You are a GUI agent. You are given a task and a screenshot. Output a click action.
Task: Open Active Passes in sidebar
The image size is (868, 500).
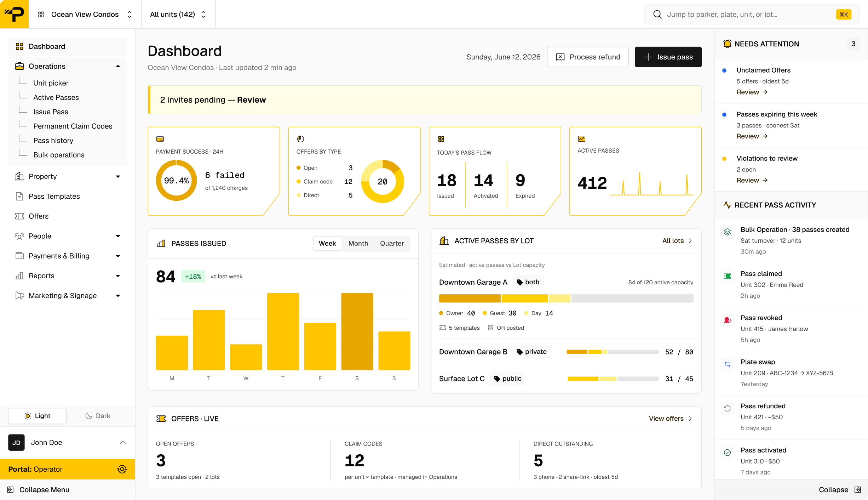(56, 97)
